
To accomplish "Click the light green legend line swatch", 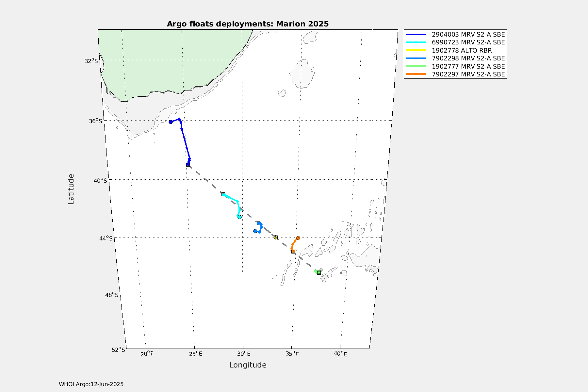I will (416, 66).
